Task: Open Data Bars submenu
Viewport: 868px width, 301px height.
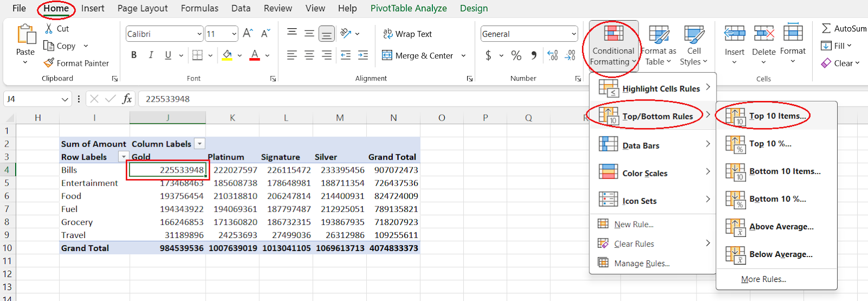Action: 653,146
